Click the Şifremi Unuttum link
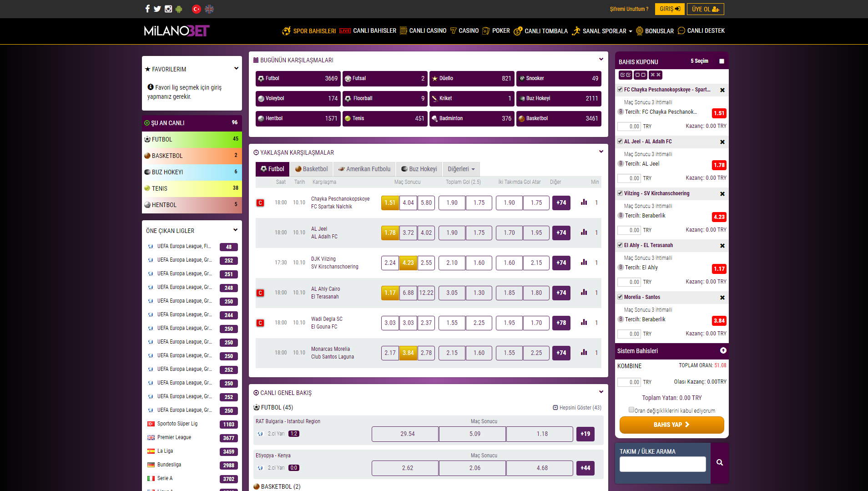The image size is (868, 491). tap(629, 9)
